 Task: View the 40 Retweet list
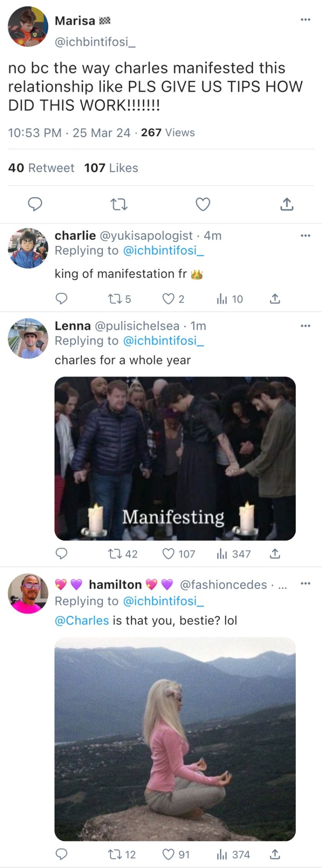pyautogui.click(x=41, y=168)
